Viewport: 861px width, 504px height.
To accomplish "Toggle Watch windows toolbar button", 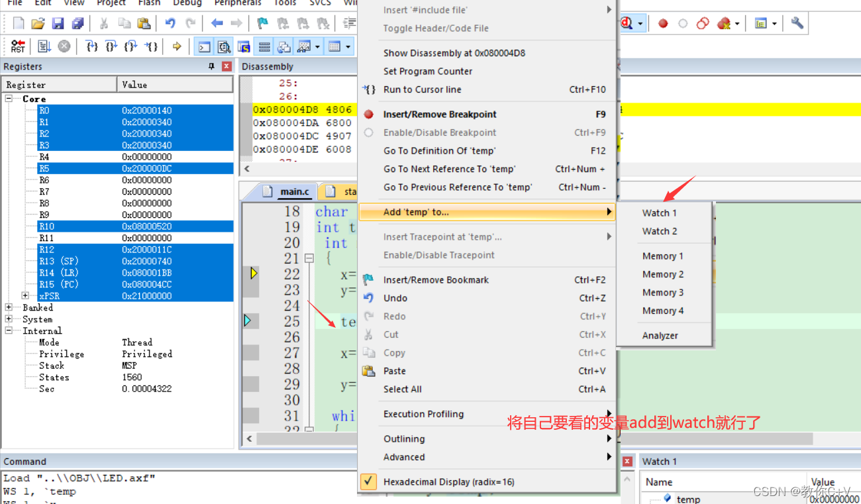I will click(304, 47).
